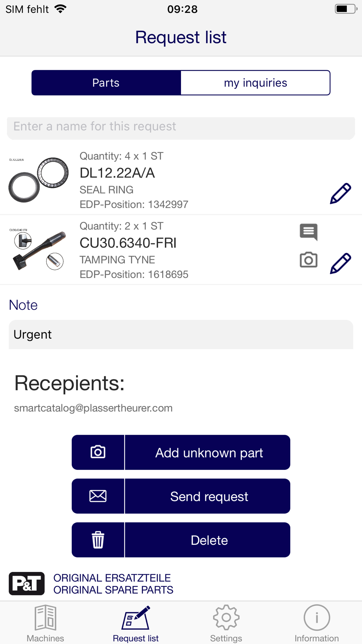Open Settings from bottom bar
Viewport: 362px width, 644px height.
(226, 623)
